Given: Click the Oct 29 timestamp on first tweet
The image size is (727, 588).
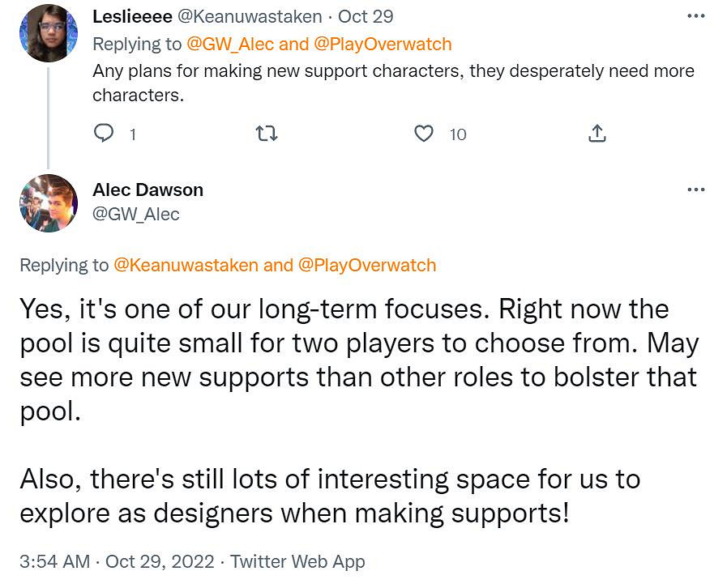Looking at the screenshot, I should pos(366,16).
